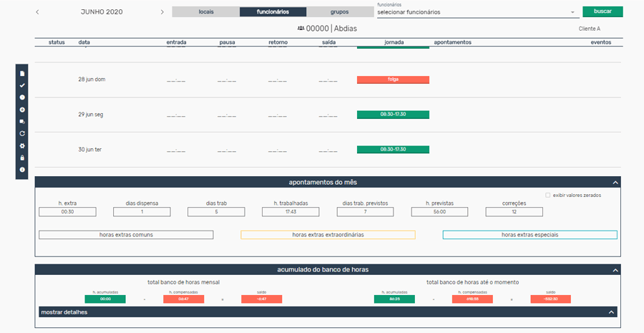This screenshot has height=333, width=644.
Task: Select the funcionários tab
Action: [273, 12]
